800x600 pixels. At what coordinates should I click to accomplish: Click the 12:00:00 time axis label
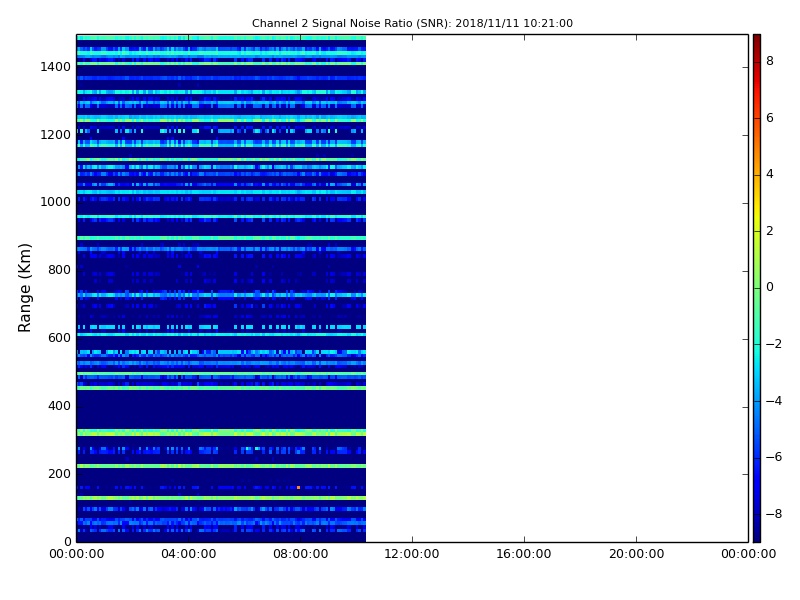pyautogui.click(x=412, y=554)
